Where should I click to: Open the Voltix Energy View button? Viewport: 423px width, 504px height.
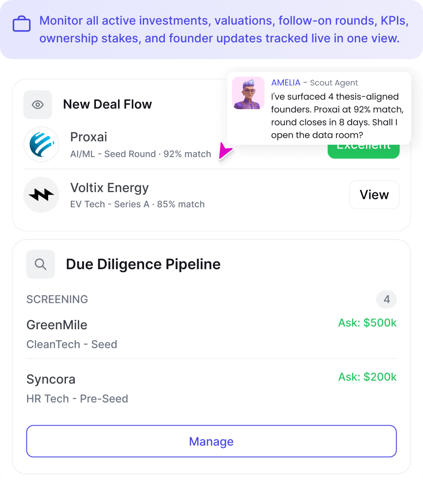374,194
